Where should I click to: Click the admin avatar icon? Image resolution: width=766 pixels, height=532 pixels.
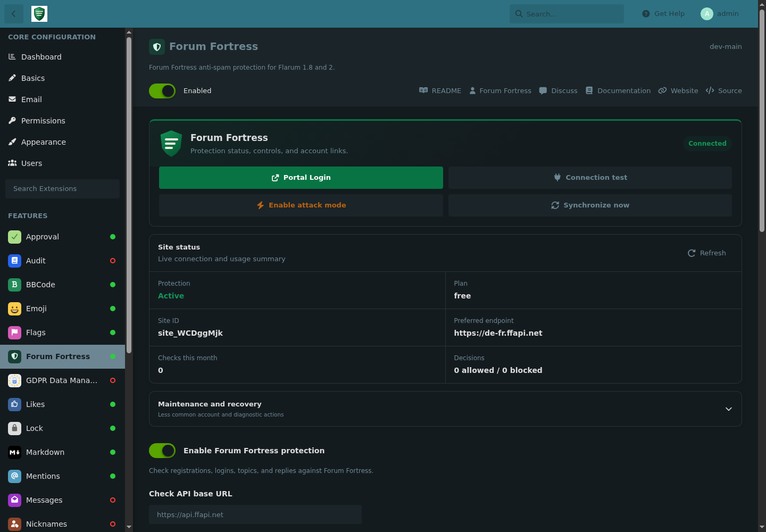click(x=707, y=14)
